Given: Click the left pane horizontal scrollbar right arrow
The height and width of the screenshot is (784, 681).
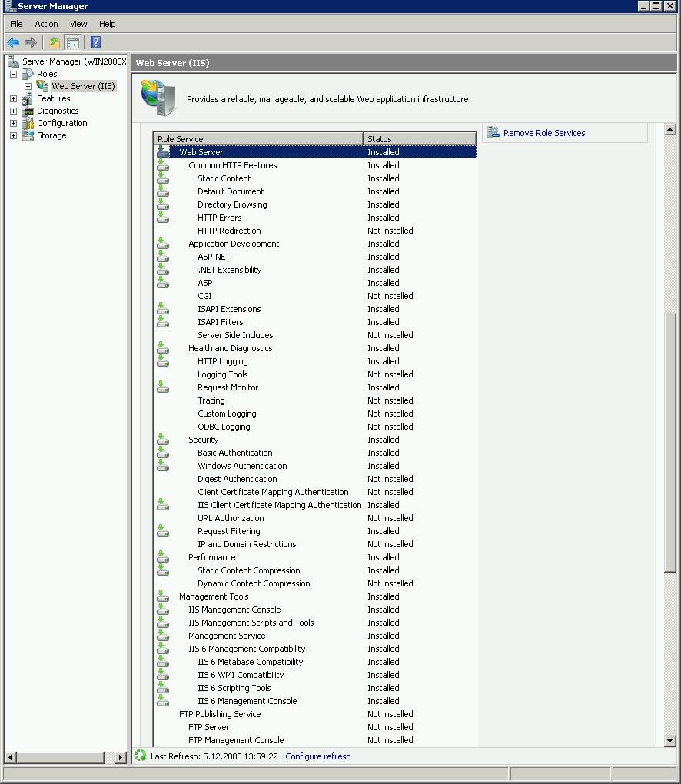Looking at the screenshot, I should point(120,757).
